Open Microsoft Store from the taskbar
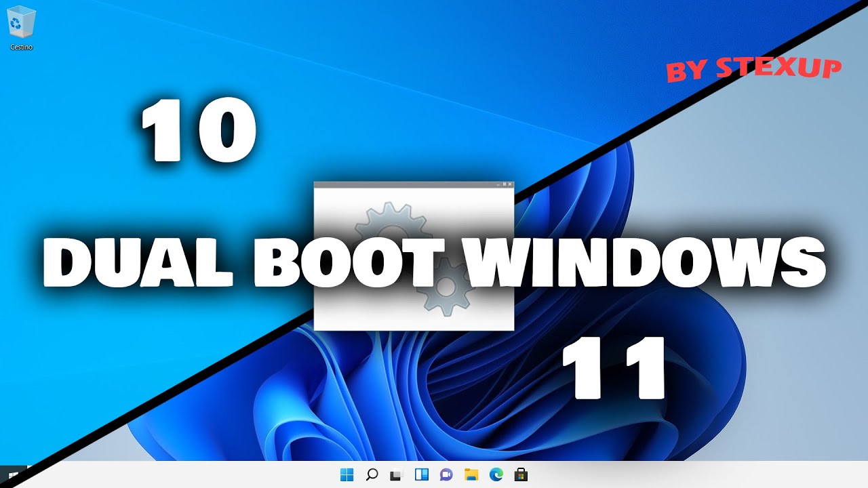This screenshot has height=488, width=868. coord(521,474)
